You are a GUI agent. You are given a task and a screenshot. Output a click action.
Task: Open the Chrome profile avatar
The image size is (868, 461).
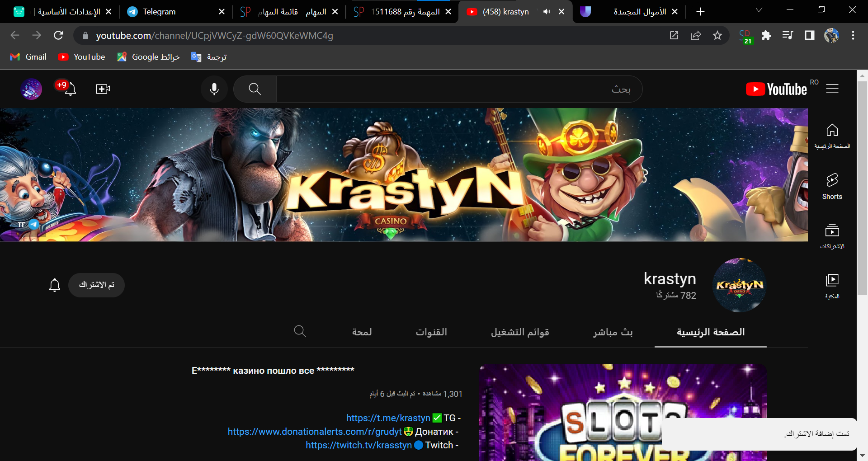tap(831, 35)
